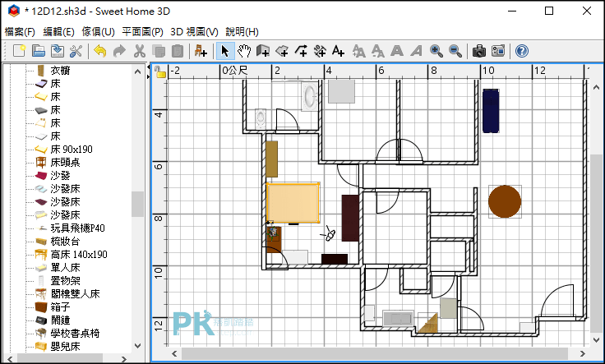The height and width of the screenshot is (364, 605).
Task: Select the bathtub fixture in plan
Action: (x=310, y=96)
